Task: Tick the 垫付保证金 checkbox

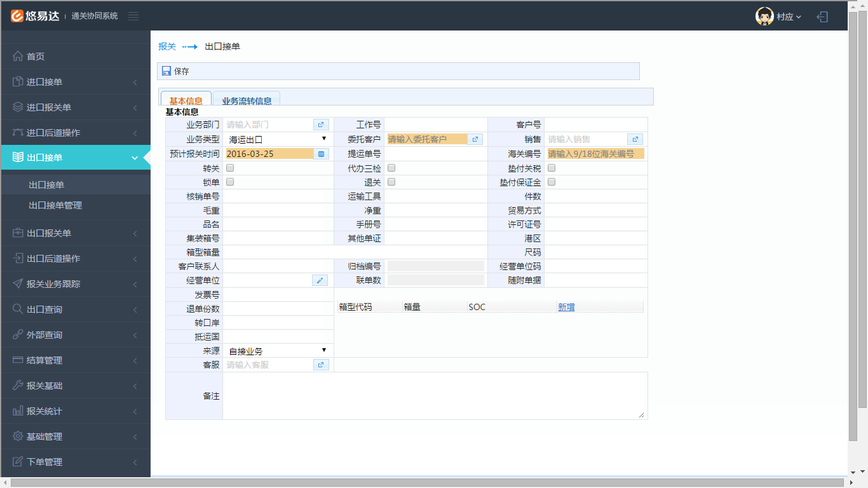Action: [552, 182]
